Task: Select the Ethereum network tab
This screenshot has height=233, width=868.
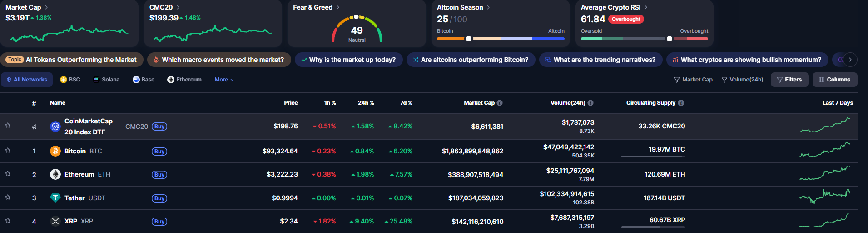Action: (184, 80)
